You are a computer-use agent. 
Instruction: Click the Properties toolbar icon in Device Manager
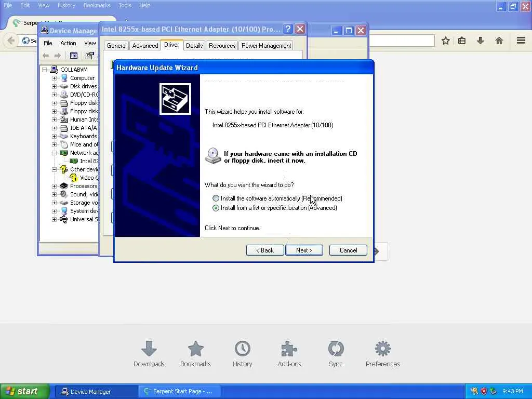point(89,56)
